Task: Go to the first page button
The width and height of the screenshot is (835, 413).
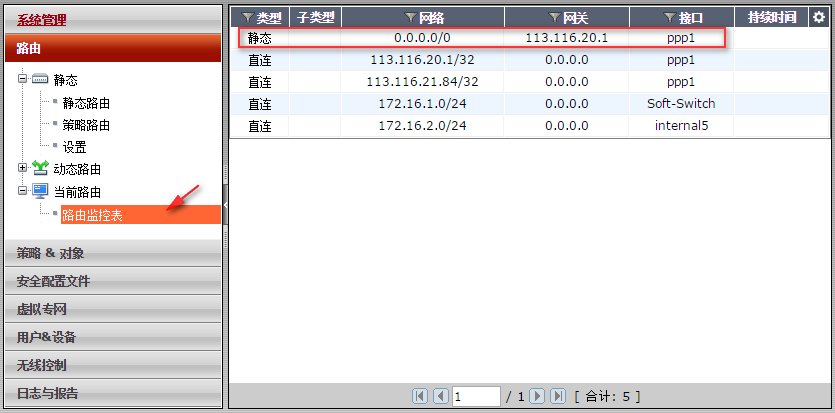Action: tap(420, 396)
